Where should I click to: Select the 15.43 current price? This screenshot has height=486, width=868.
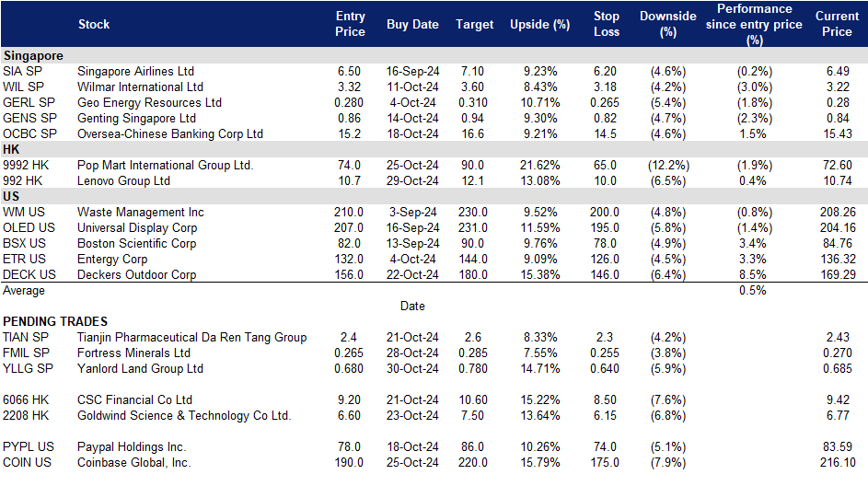coord(838,134)
